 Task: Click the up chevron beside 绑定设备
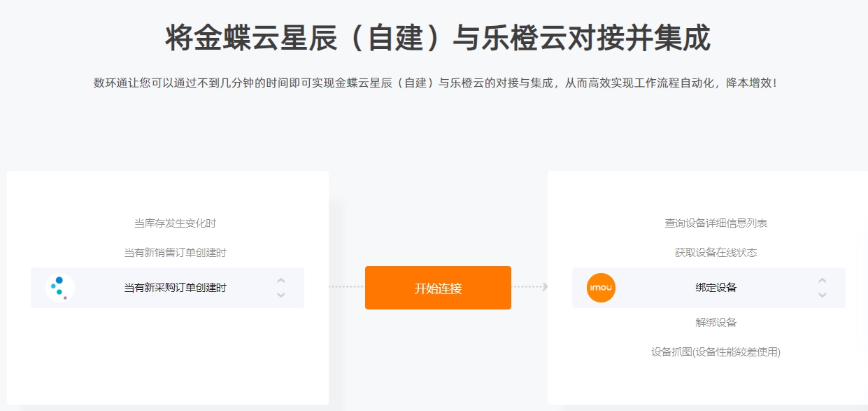822,281
